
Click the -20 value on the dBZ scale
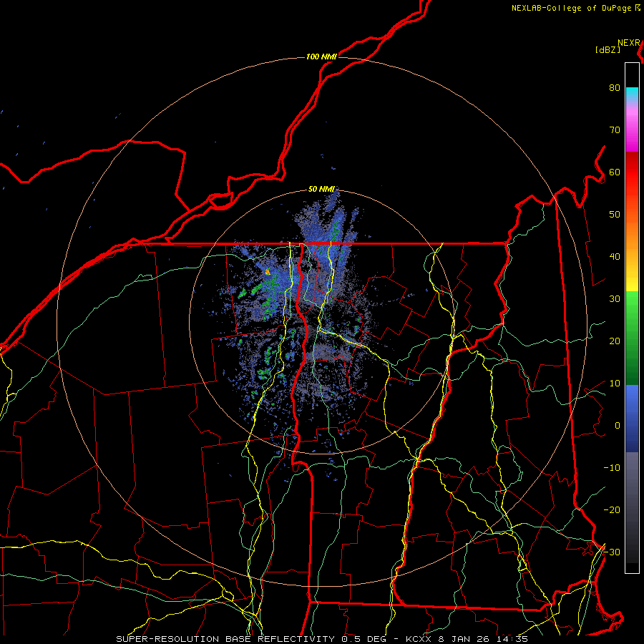pyautogui.click(x=612, y=510)
